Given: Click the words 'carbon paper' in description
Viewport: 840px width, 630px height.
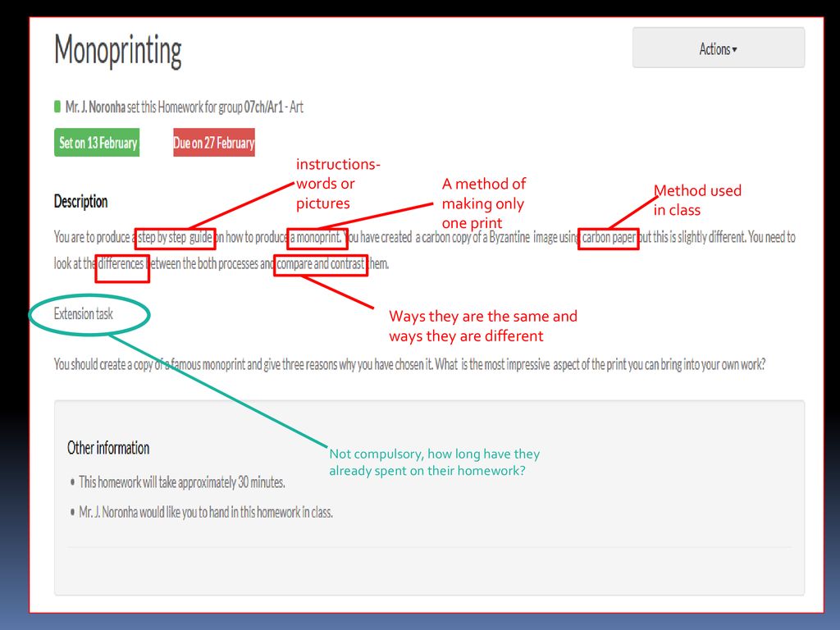Looking at the screenshot, I should click(x=609, y=237).
